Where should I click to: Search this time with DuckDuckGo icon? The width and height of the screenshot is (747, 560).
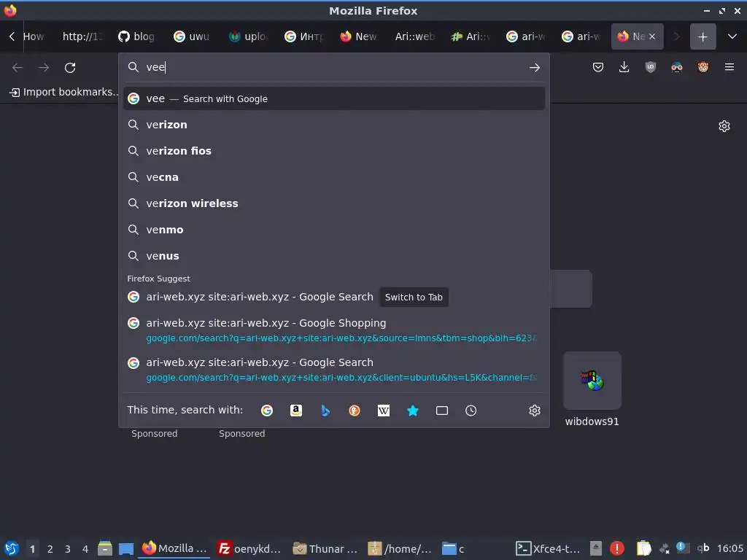click(355, 411)
